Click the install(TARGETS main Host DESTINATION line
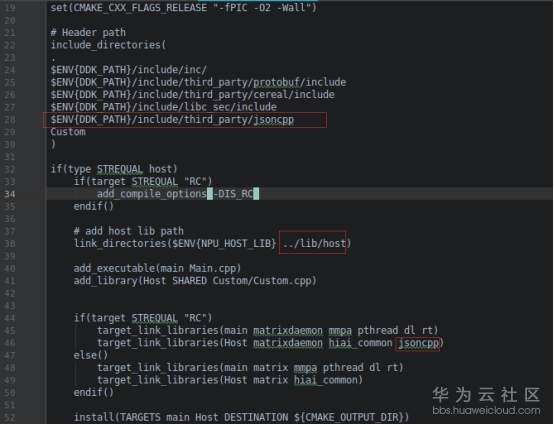The image size is (554, 425). [x=241, y=417]
